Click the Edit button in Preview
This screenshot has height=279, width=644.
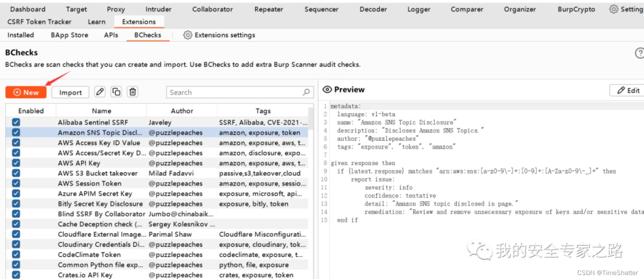pos(628,90)
